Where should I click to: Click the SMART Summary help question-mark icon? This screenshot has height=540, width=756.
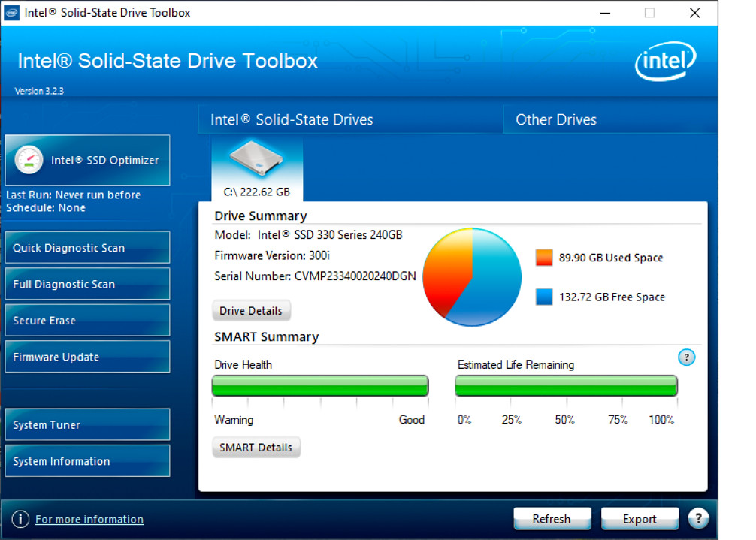pyautogui.click(x=686, y=357)
